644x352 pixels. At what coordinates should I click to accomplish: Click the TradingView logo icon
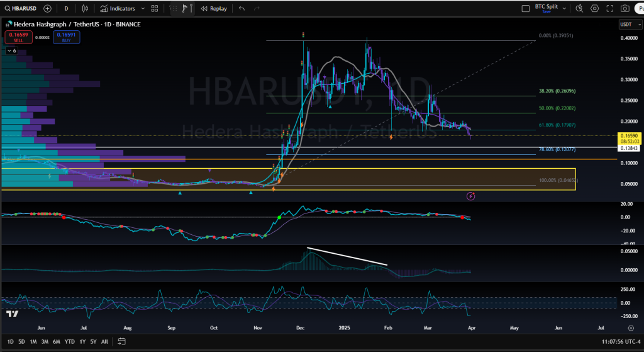(13, 314)
